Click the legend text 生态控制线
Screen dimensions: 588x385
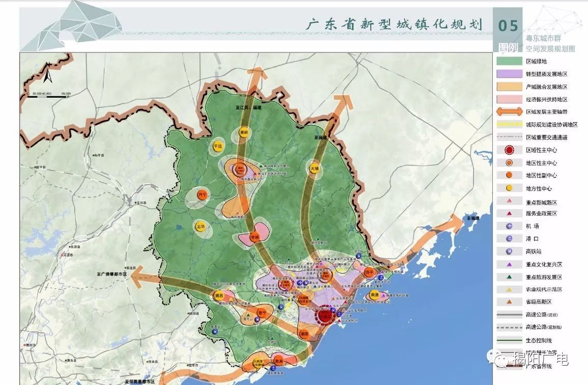[x=539, y=340]
